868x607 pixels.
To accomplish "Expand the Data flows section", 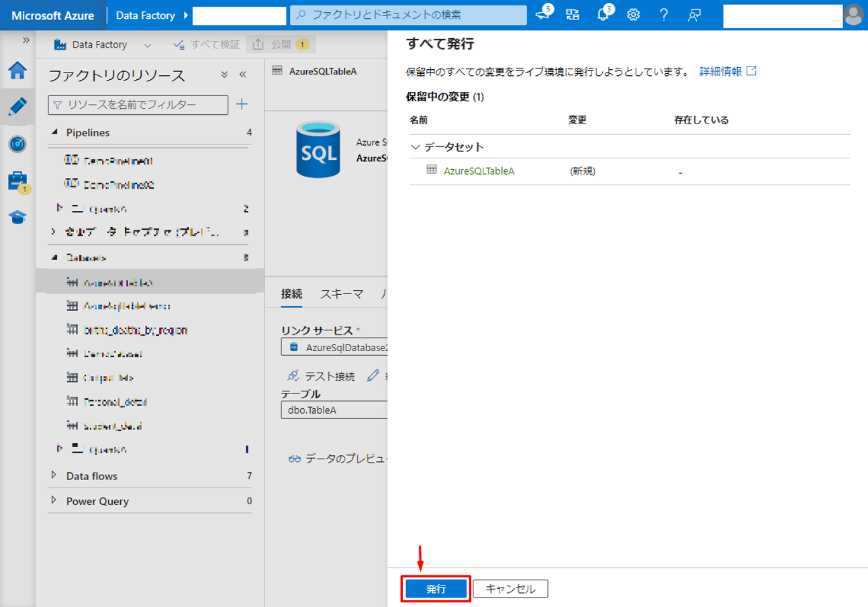I will 54,475.
